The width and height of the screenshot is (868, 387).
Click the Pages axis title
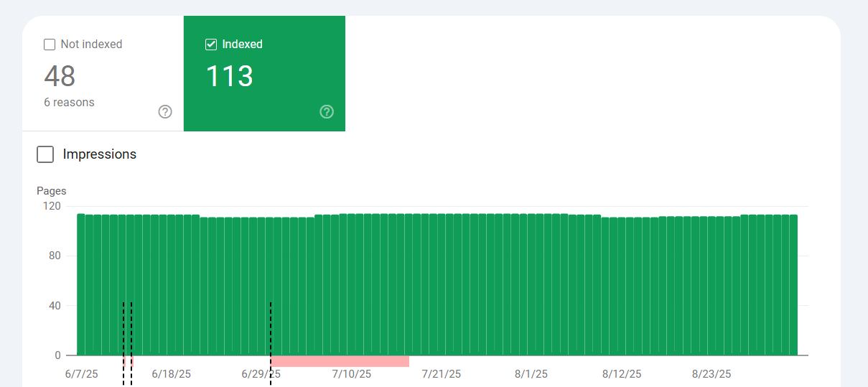tap(52, 191)
